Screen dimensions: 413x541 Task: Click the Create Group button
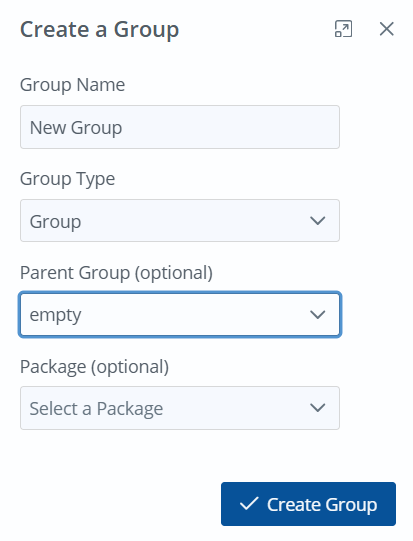[x=308, y=504]
